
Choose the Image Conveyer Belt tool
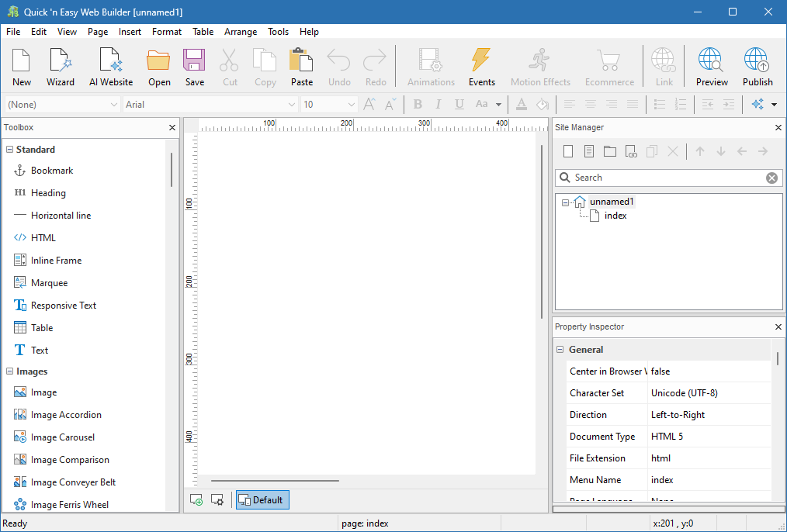pos(64,482)
